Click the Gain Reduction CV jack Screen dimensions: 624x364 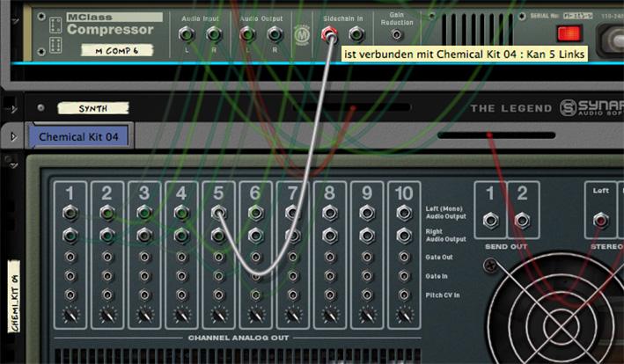(396, 35)
